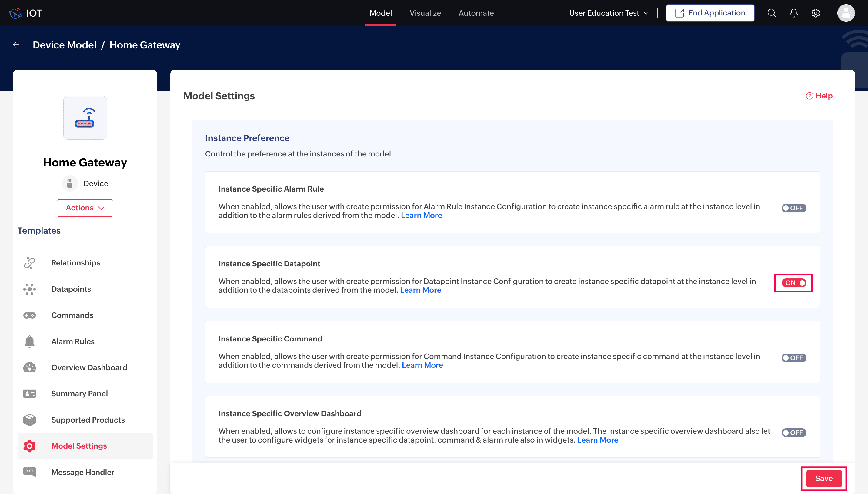Open settings gear in top bar

(x=815, y=13)
